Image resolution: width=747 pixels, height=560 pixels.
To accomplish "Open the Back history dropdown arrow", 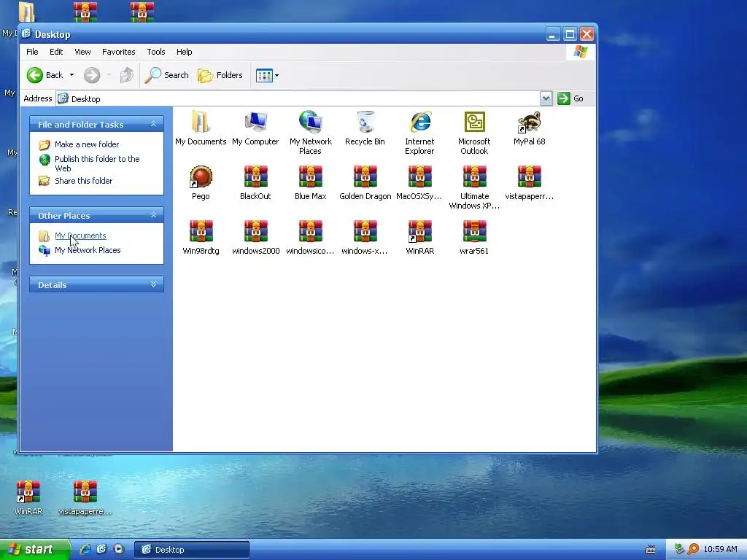I will (72, 75).
